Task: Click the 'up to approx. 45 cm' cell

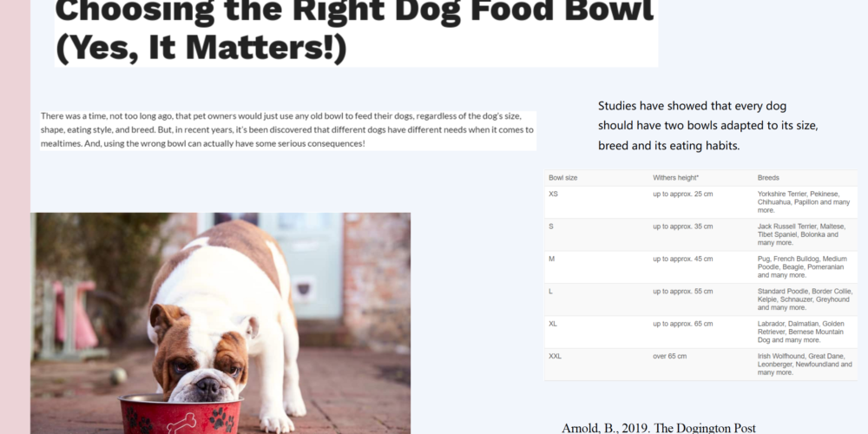Action: pyautogui.click(x=683, y=259)
